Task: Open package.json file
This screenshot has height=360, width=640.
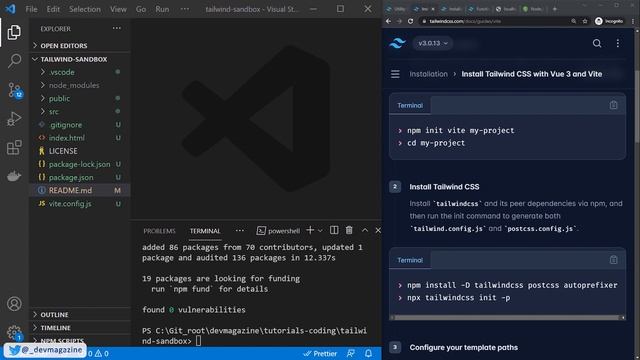Action: [x=80, y=177]
